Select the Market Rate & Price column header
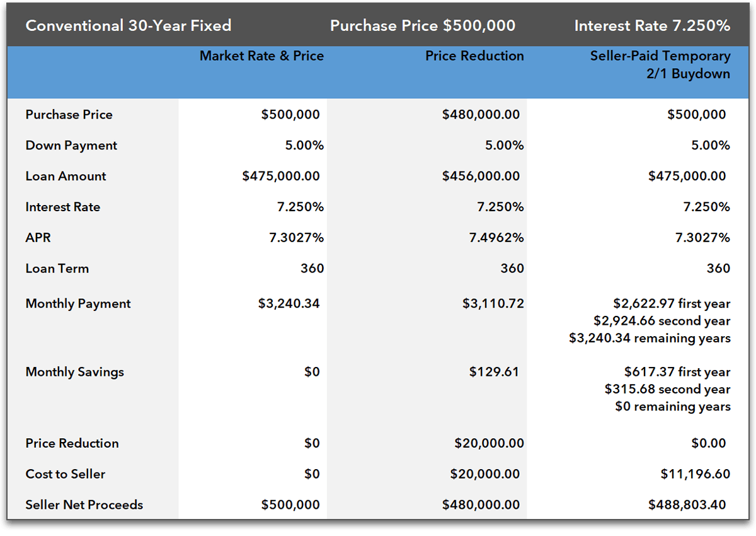This screenshot has width=756, height=536. pos(261,56)
